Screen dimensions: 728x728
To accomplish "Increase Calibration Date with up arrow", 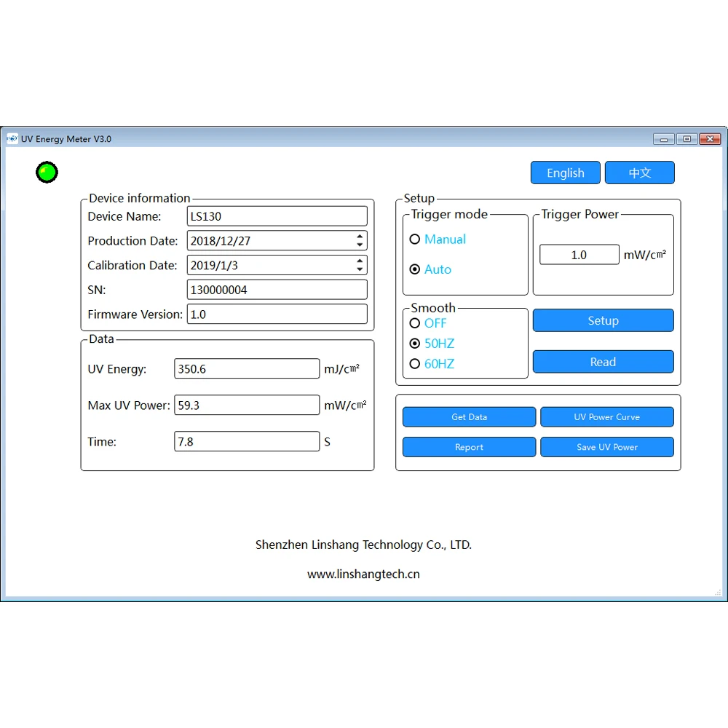I will 360,261.
